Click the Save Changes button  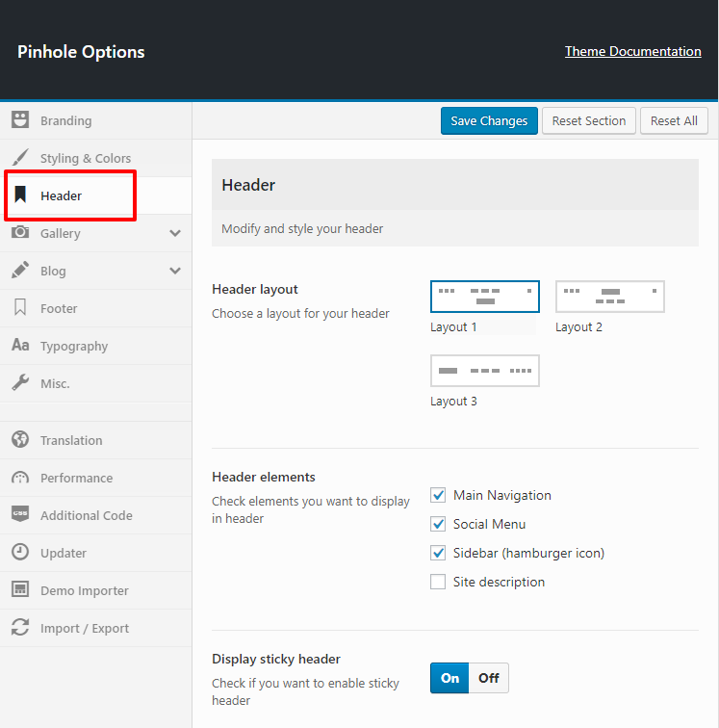(x=489, y=120)
